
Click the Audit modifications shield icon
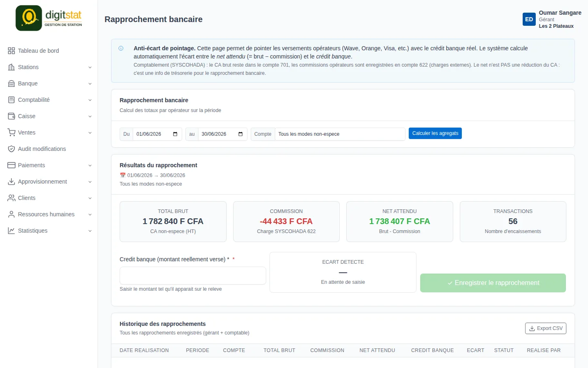(x=11, y=149)
